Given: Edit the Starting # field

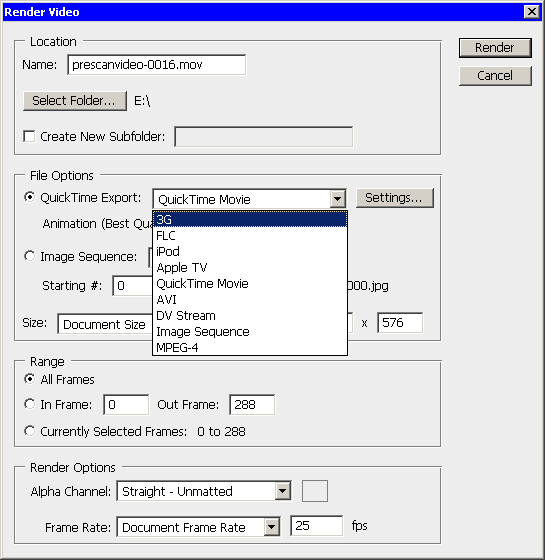Looking at the screenshot, I should pyautogui.click(x=132, y=286).
